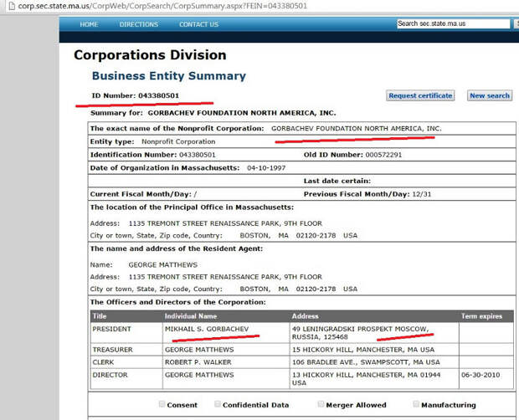Click the Individual Name column header

pyautogui.click(x=226, y=316)
